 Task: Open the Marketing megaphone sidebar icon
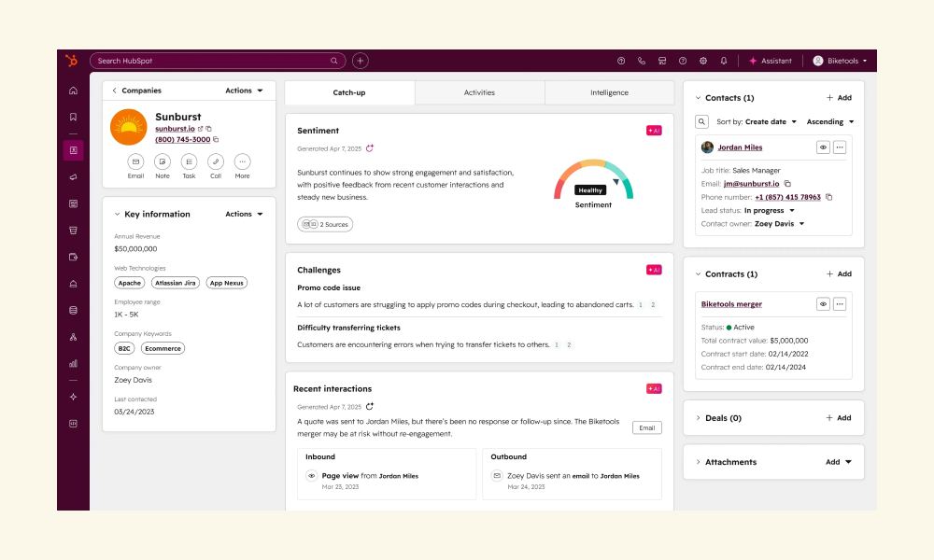click(73, 176)
